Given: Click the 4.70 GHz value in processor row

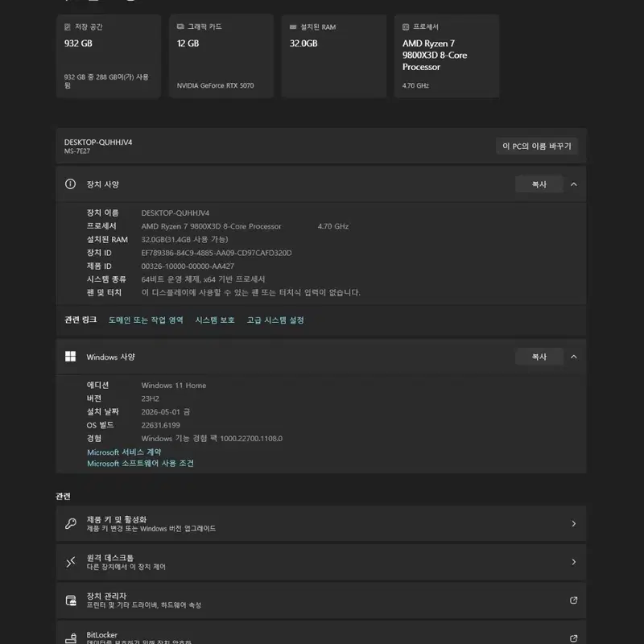Looking at the screenshot, I should (x=333, y=226).
